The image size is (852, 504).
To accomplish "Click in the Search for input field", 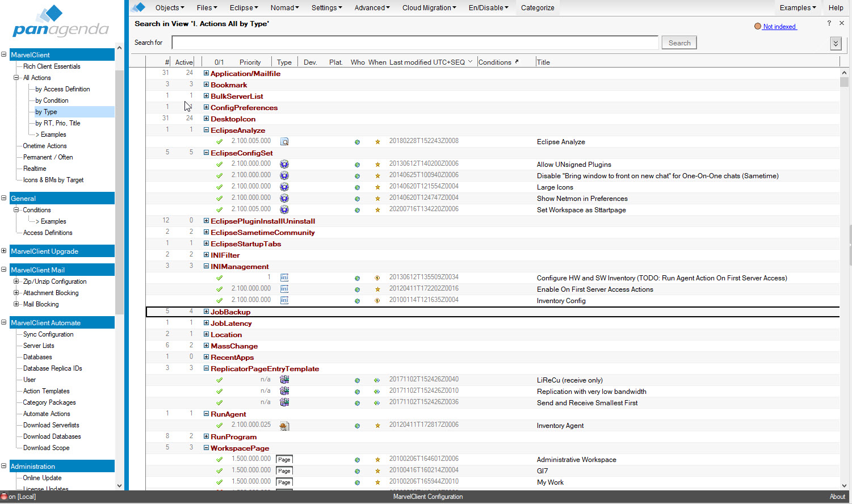I will pos(415,43).
